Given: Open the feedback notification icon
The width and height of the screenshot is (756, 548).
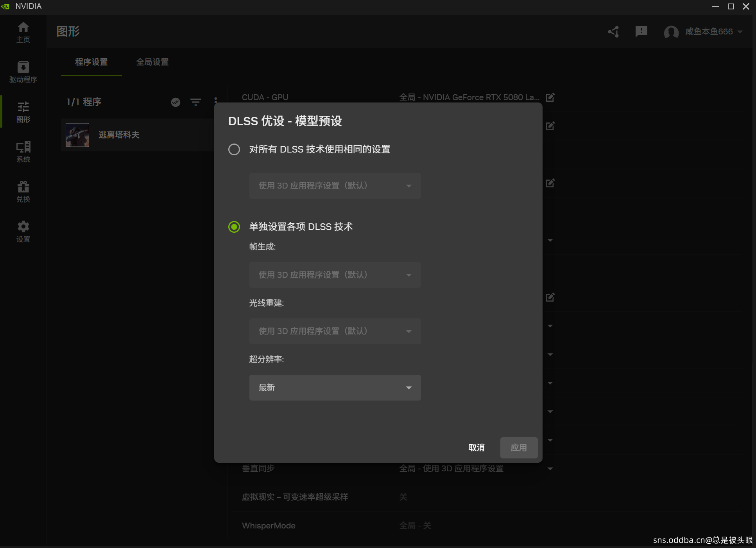Looking at the screenshot, I should pos(641,32).
